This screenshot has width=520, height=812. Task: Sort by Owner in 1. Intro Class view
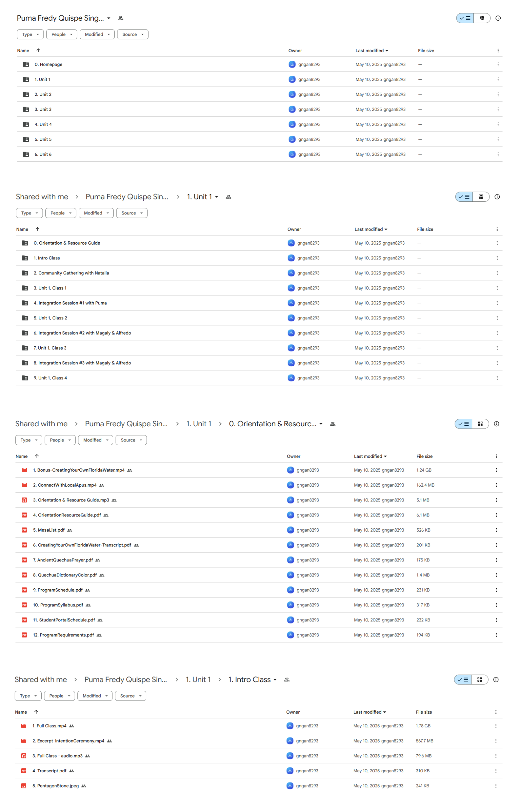point(293,712)
